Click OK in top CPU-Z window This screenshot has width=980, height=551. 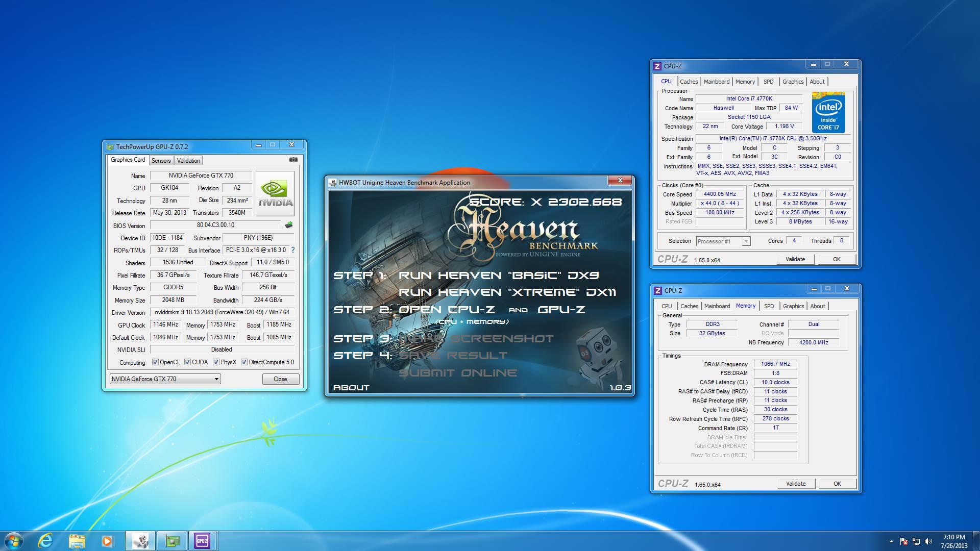point(837,259)
